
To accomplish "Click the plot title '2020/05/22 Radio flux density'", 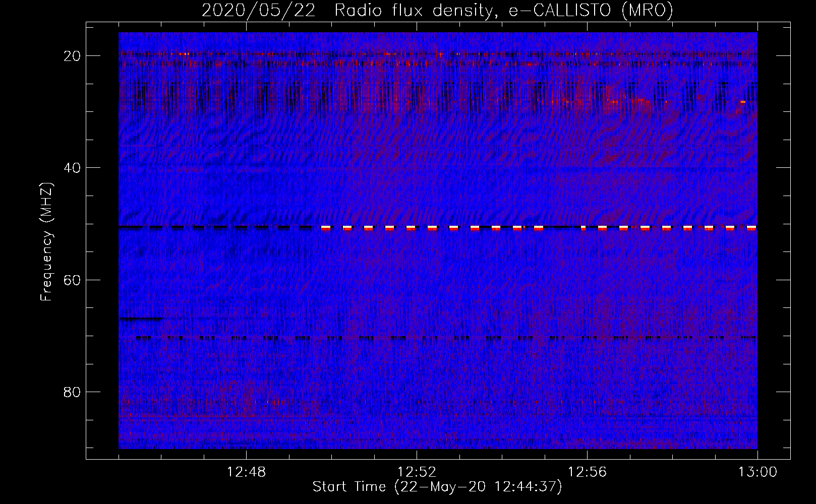I will [x=347, y=11].
